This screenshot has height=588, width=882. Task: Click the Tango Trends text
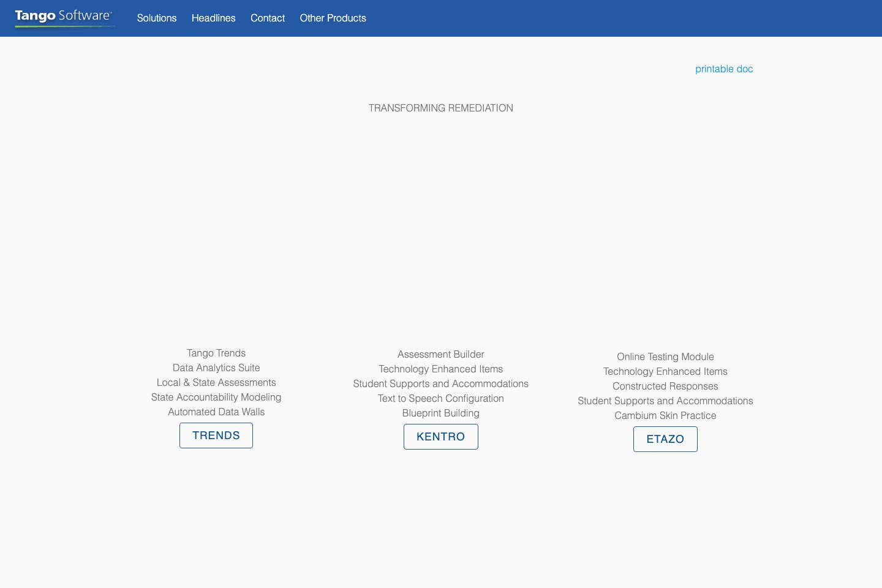(216, 353)
